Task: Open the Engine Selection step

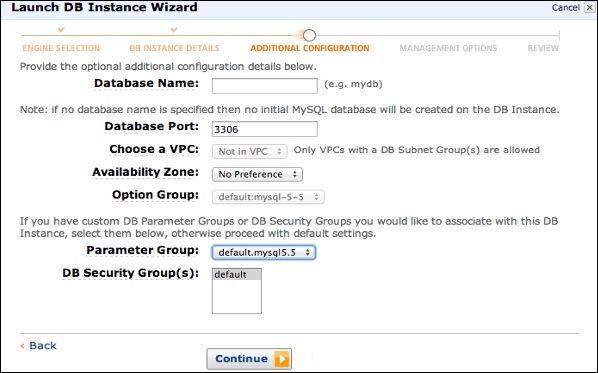Action: pos(61,48)
